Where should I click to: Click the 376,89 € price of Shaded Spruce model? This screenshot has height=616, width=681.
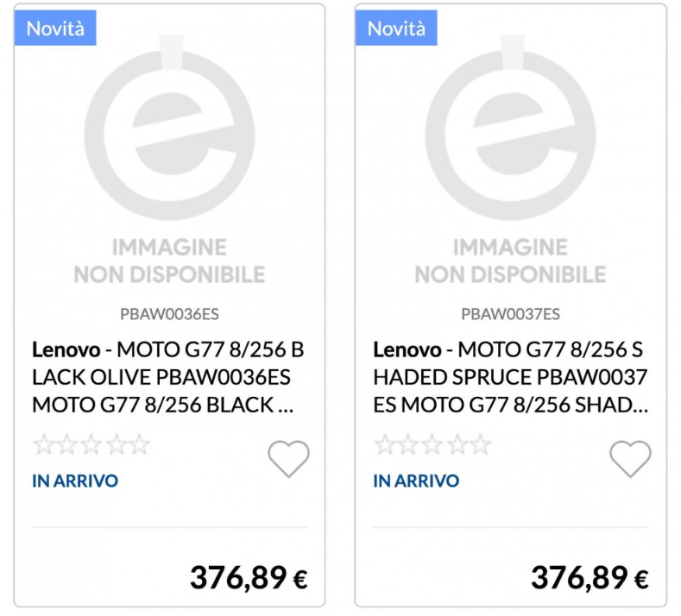click(x=590, y=579)
